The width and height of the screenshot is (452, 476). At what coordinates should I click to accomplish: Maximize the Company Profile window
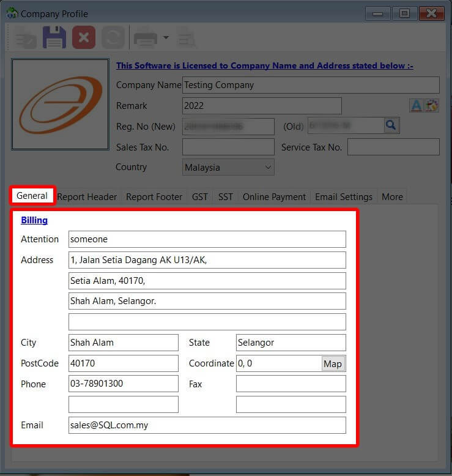(404, 13)
